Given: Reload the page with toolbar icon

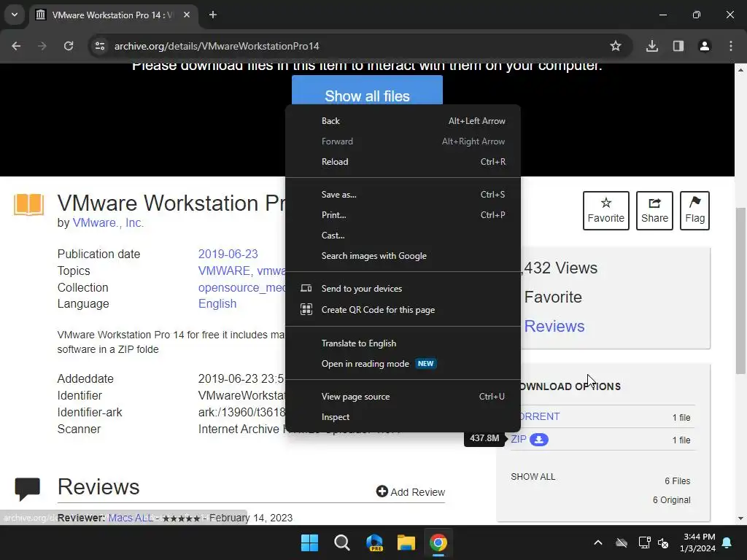Looking at the screenshot, I should coord(69,46).
